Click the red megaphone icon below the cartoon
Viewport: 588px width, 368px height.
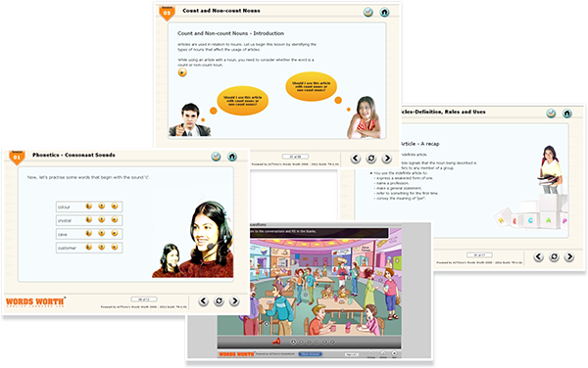[276, 342]
